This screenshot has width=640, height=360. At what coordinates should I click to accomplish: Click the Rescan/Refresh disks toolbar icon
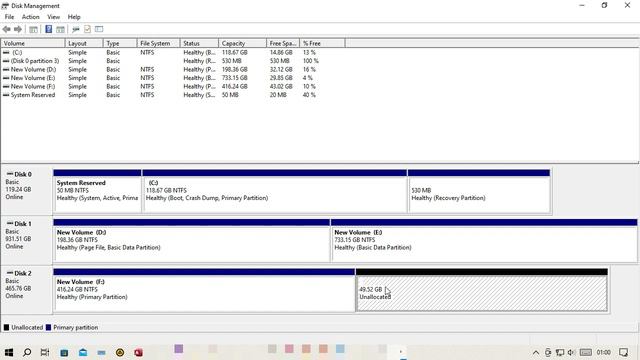[76, 29]
